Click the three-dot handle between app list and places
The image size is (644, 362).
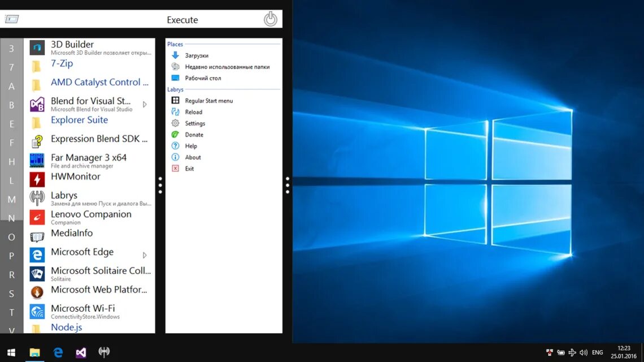pyautogui.click(x=160, y=185)
